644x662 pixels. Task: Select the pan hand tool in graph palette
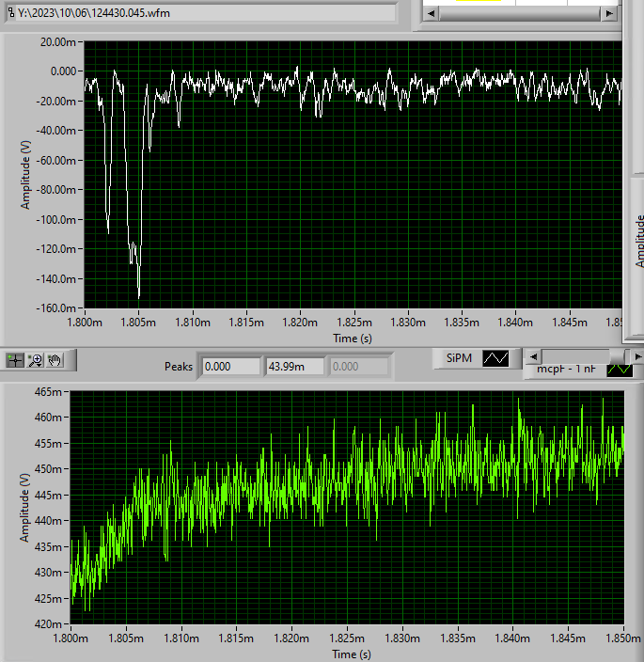pyautogui.click(x=55, y=359)
